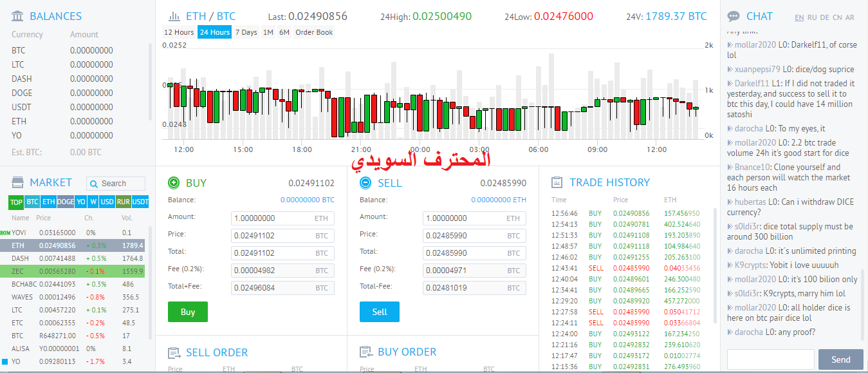Viewport: 868px width, 373px height.
Task: Select the DASH market row
Action: (73, 258)
